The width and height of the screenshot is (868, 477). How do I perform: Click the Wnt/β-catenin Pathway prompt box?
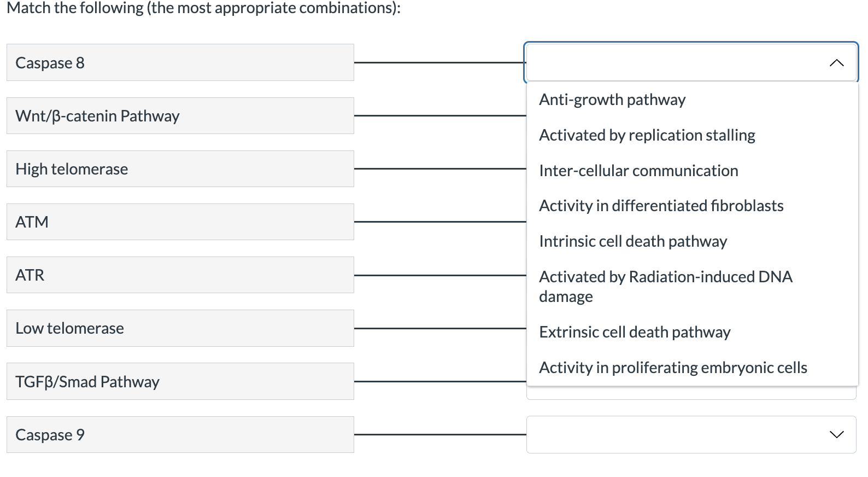coord(180,115)
